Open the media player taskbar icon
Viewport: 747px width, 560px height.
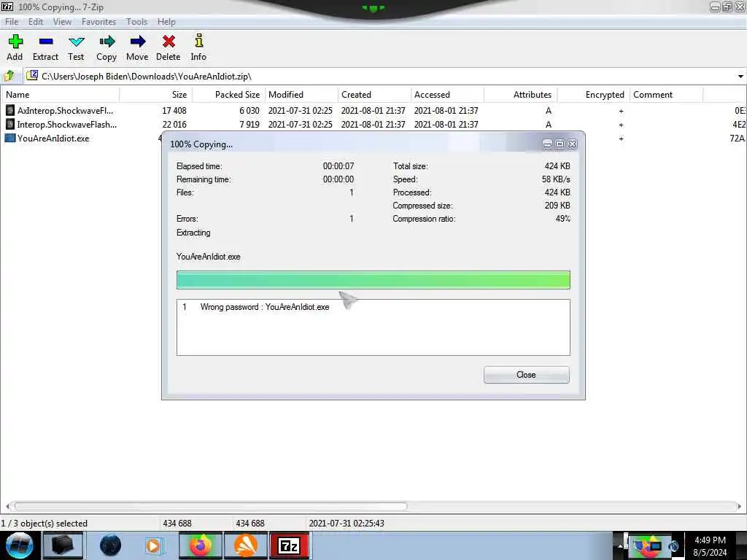(153, 545)
